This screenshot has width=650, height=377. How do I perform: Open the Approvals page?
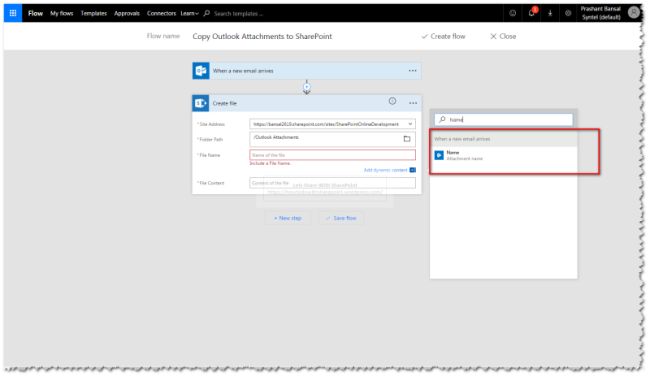pyautogui.click(x=127, y=13)
